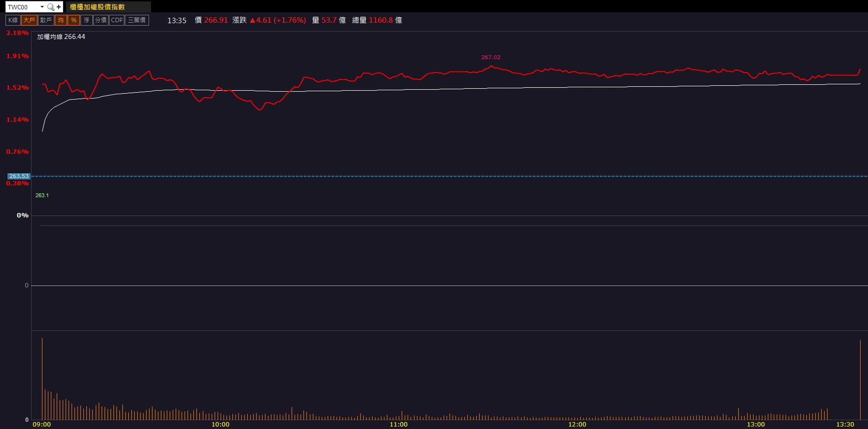This screenshot has height=429, width=868.
Task: Enable the 三關價 indicator button
Action: (137, 20)
